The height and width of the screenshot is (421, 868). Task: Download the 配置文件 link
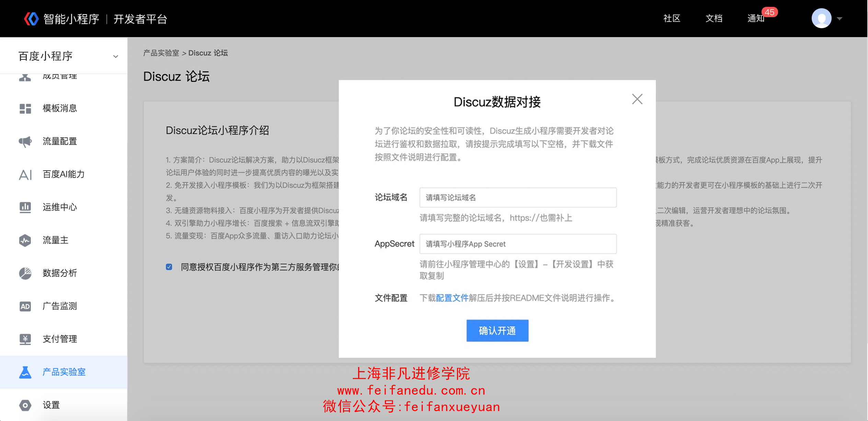[x=452, y=298]
